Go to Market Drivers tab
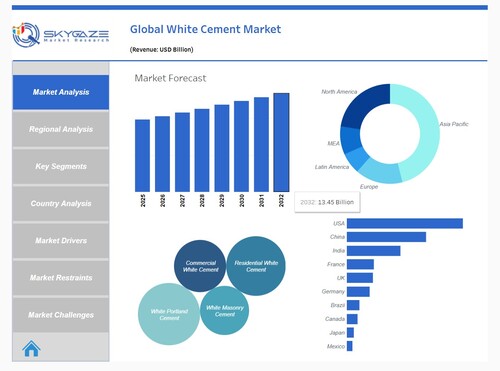This screenshot has width=500, height=371. (x=61, y=240)
